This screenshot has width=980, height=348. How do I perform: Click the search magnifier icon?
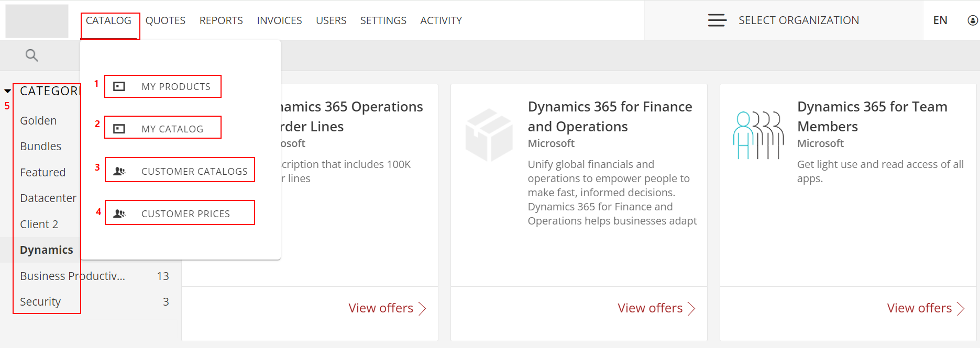click(x=32, y=55)
